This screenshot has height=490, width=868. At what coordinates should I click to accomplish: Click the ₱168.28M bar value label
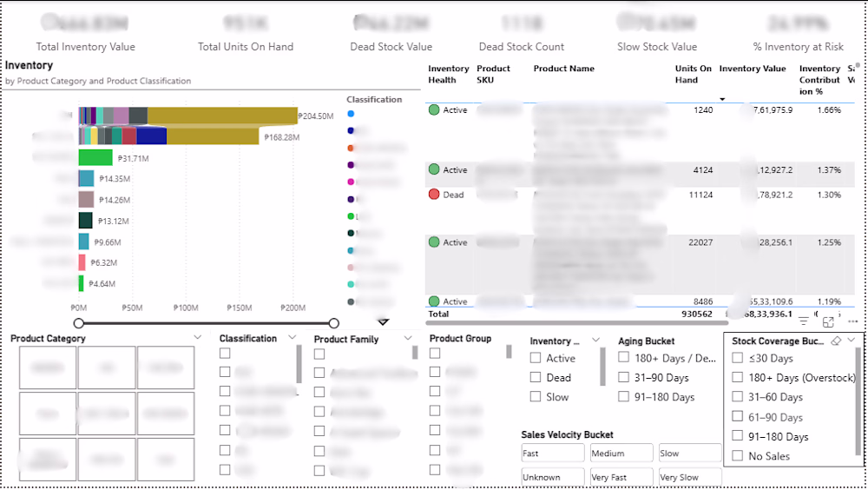281,137
